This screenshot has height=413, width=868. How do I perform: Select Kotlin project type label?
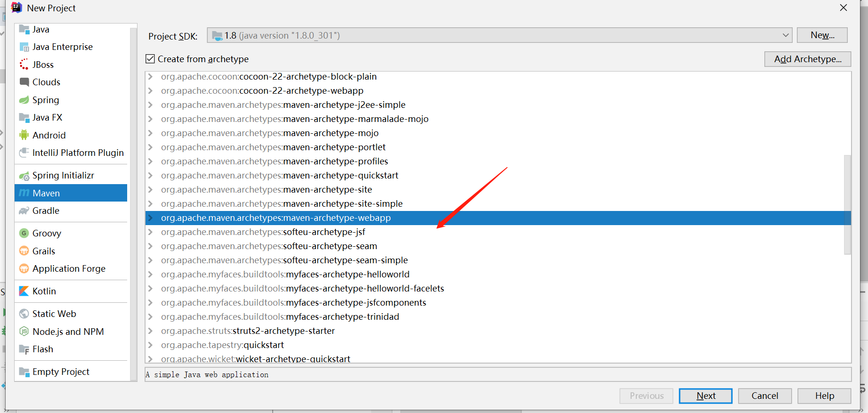click(44, 291)
